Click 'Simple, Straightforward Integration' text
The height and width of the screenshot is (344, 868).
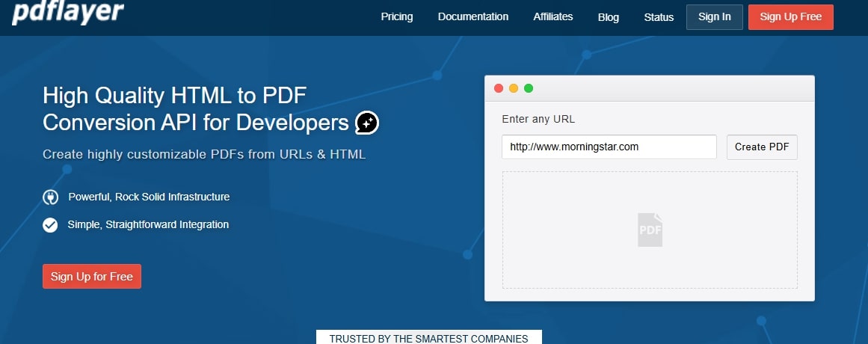point(148,224)
